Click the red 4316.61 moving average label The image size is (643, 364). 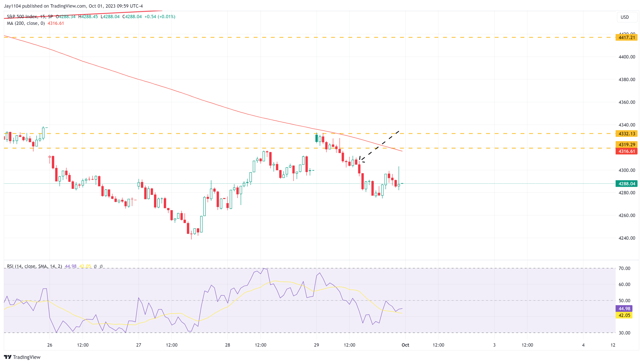pyautogui.click(x=626, y=151)
